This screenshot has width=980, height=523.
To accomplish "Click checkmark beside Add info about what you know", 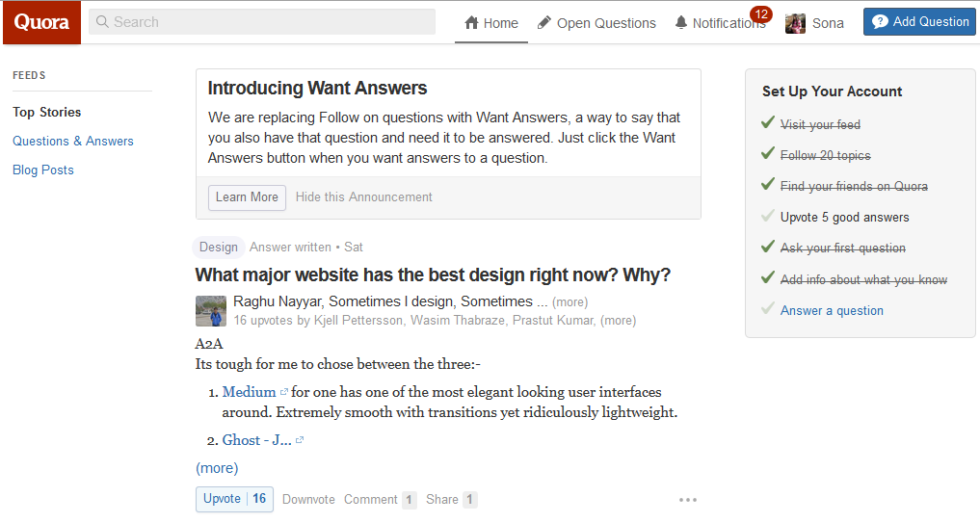I will (768, 277).
